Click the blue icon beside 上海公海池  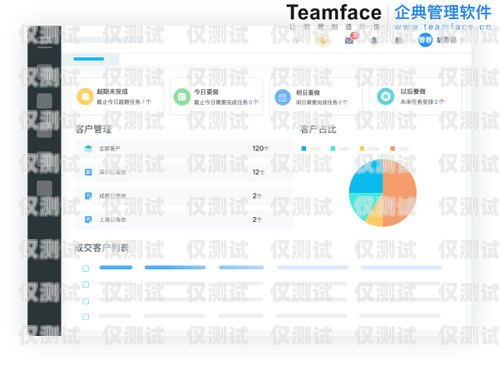pyautogui.click(x=88, y=219)
